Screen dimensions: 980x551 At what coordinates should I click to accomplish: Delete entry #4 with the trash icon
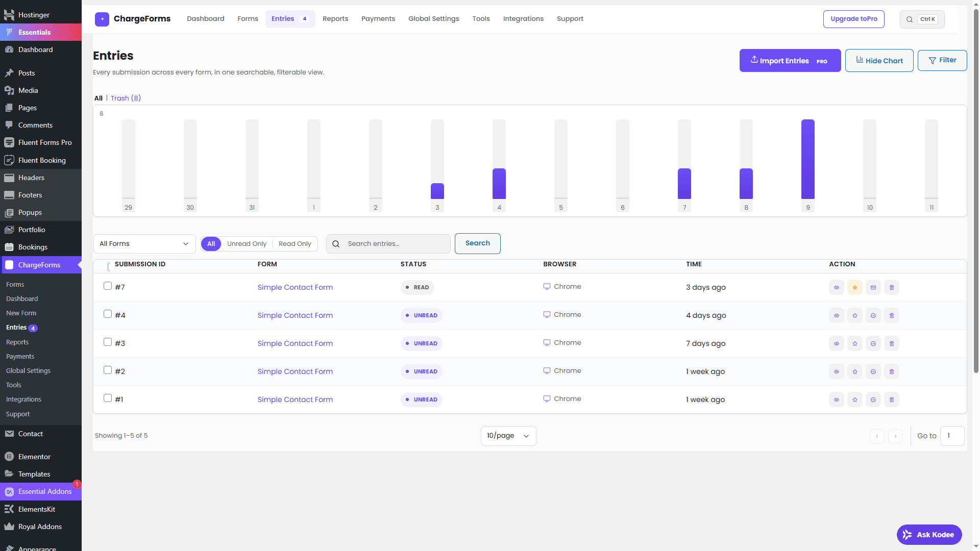pyautogui.click(x=891, y=315)
